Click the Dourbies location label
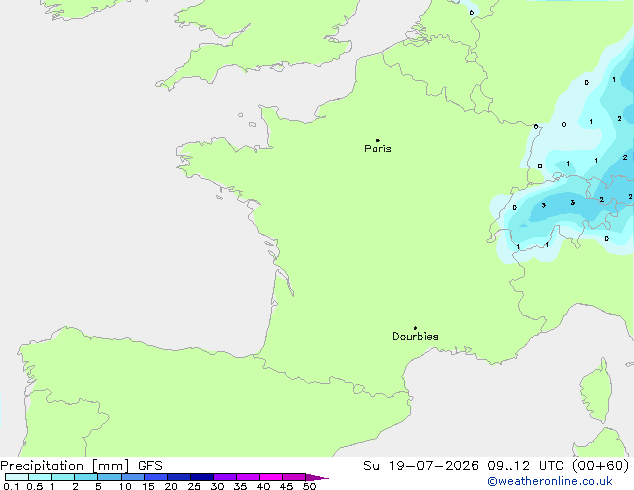The height and width of the screenshot is (490, 634). [415, 336]
